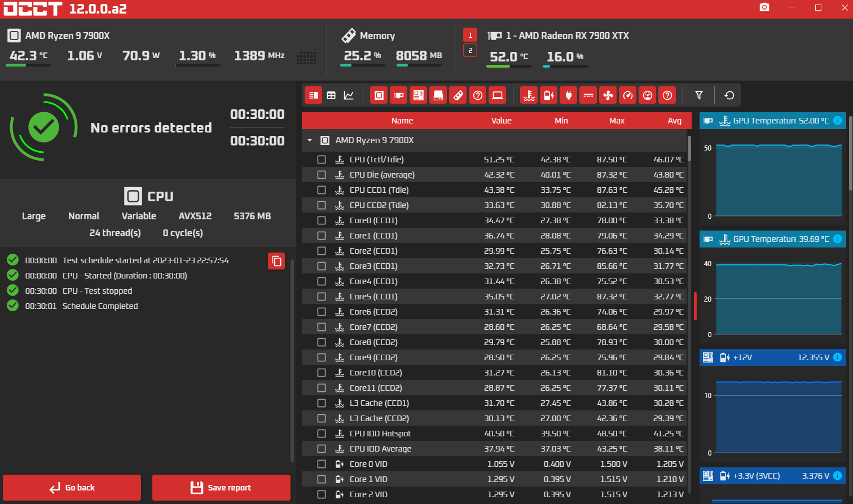Check the CPU (Tctl/Tdie) row checkbox

click(x=322, y=160)
